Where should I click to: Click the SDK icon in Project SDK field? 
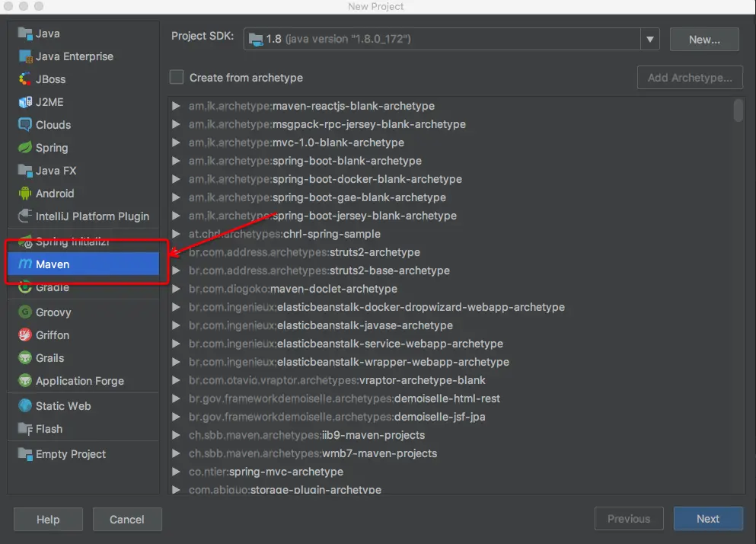tap(256, 39)
